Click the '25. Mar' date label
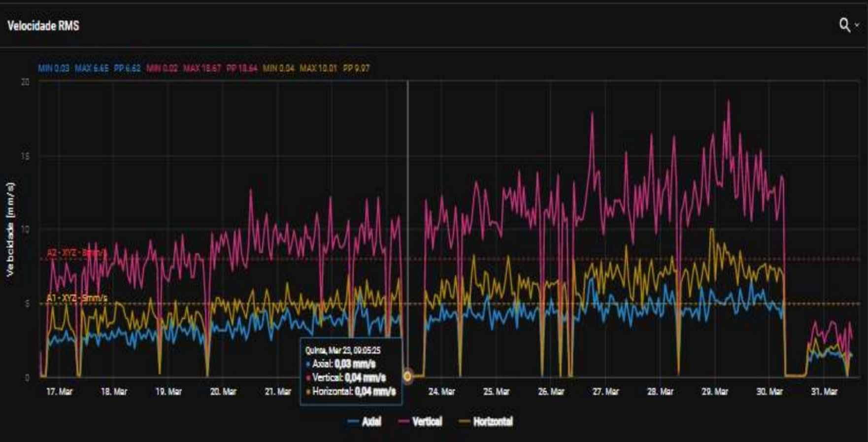 496,392
